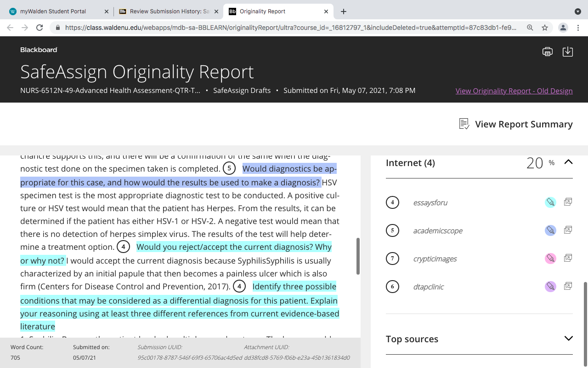
Task: Open crypticimages source in new window
Action: 568,258
